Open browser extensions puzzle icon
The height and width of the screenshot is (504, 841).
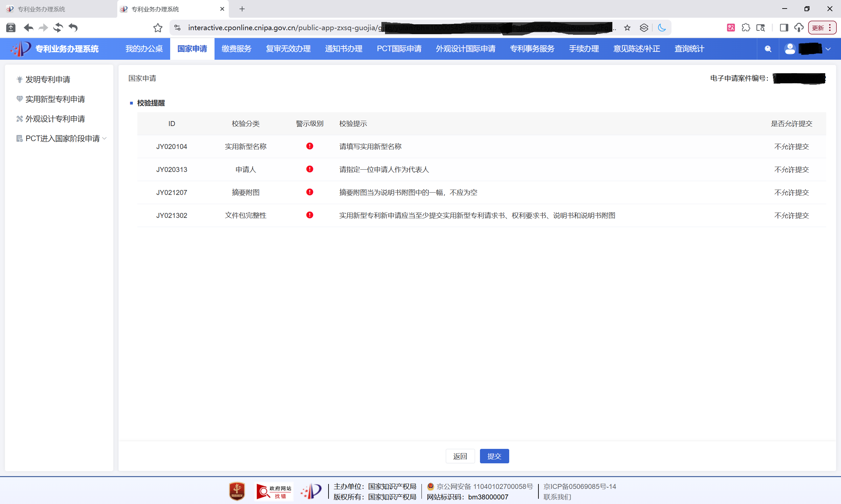(746, 28)
